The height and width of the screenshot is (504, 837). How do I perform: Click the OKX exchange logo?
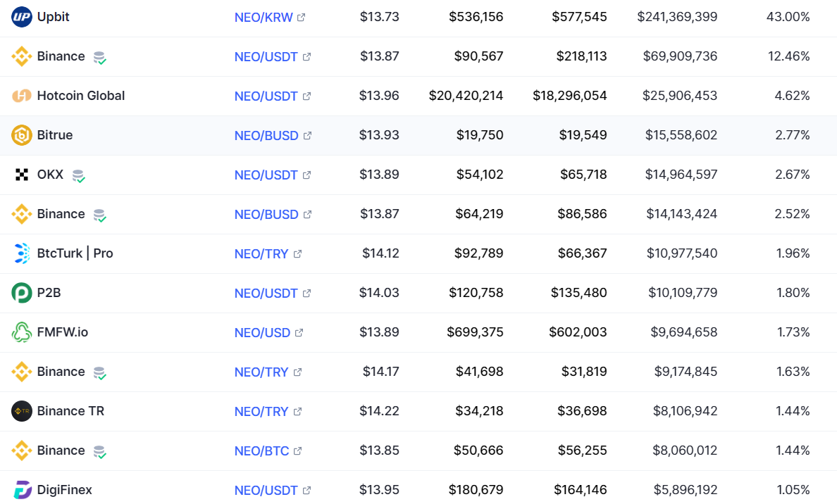click(21, 175)
